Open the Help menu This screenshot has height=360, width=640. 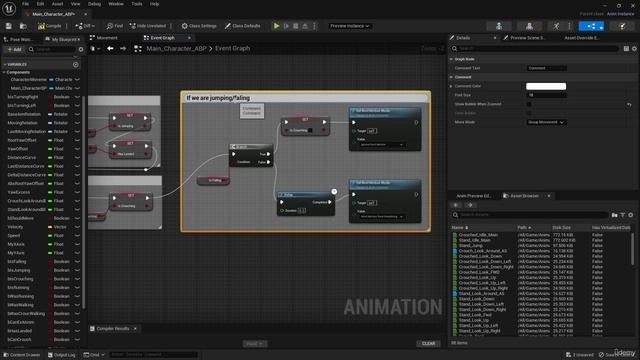pos(154,4)
